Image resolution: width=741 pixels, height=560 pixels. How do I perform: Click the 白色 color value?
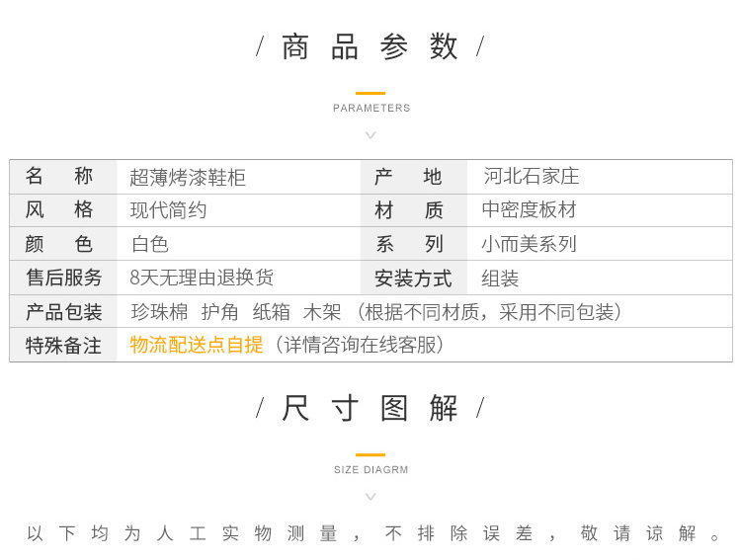(x=150, y=244)
